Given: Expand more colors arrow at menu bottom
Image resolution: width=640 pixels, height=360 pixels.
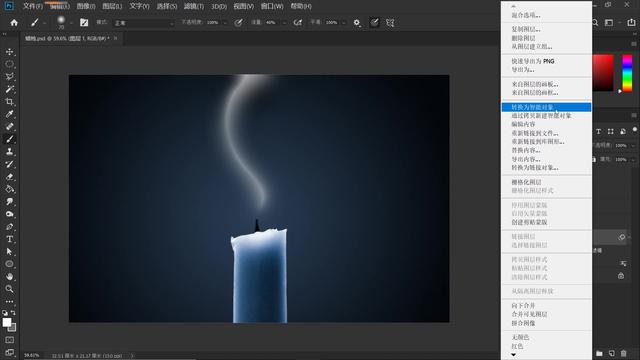Looking at the screenshot, I should point(513,355).
